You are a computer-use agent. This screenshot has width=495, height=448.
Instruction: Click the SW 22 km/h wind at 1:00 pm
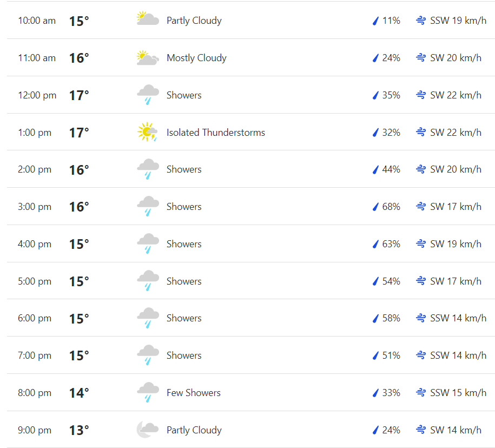pos(456,133)
